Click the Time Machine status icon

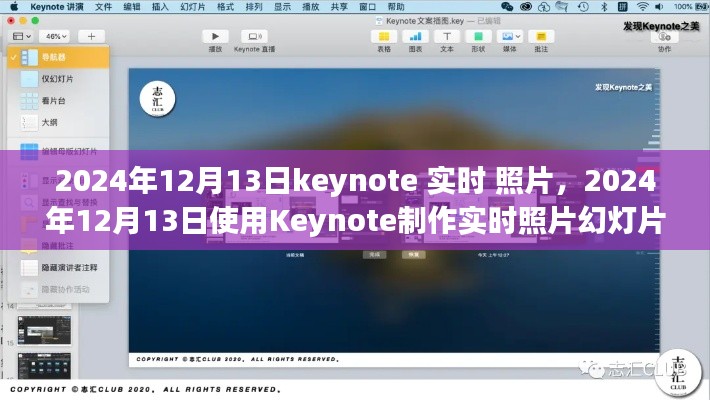point(583,7)
